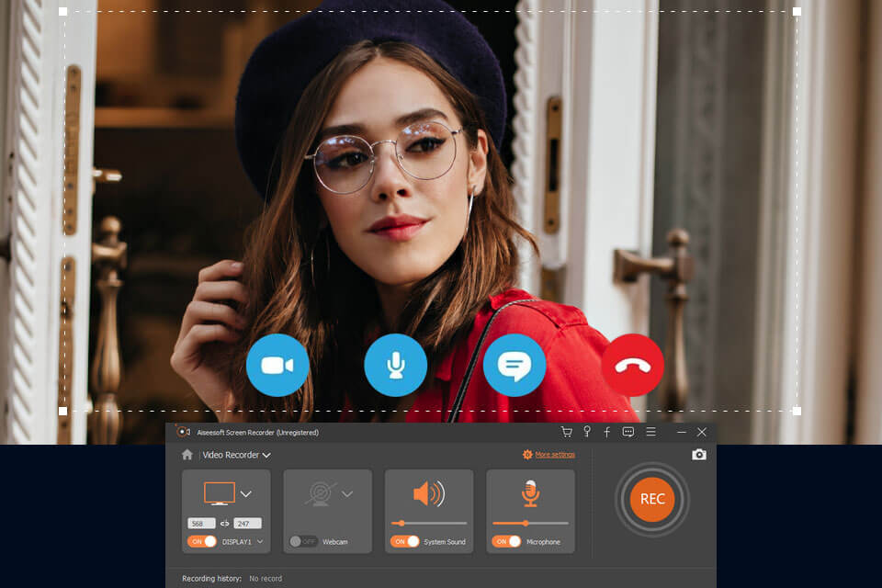Click the Recording history label
The width and height of the screenshot is (882, 588).
click(211, 579)
